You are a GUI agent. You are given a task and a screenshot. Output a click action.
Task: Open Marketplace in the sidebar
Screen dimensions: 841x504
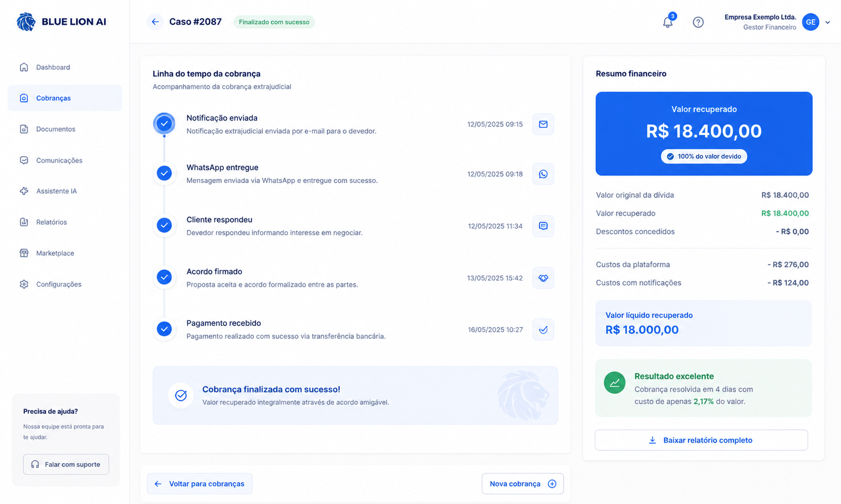tap(65, 253)
